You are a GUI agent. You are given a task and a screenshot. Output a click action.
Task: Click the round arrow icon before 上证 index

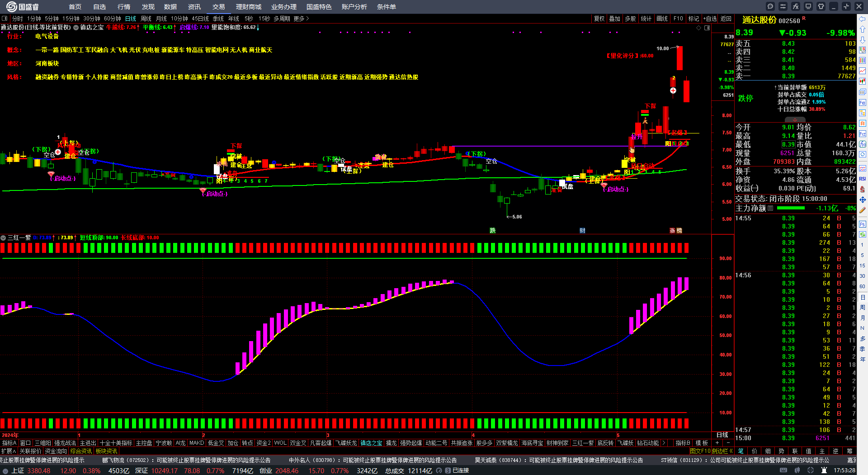[x=5, y=470]
